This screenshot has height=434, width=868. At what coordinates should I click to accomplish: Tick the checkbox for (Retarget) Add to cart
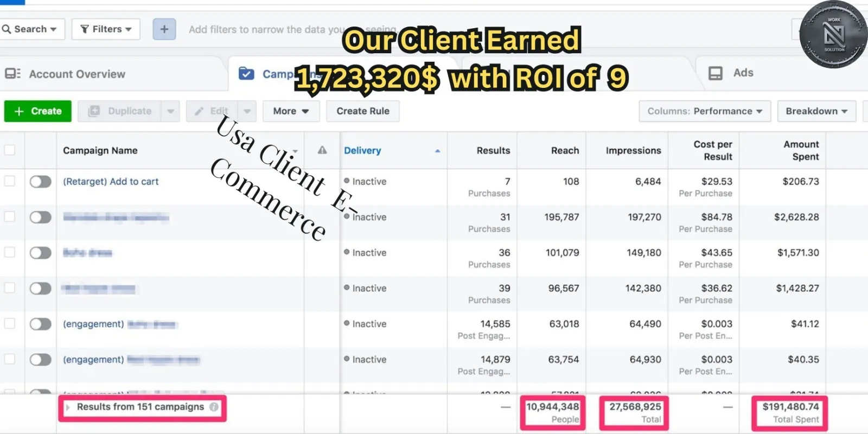point(10,181)
